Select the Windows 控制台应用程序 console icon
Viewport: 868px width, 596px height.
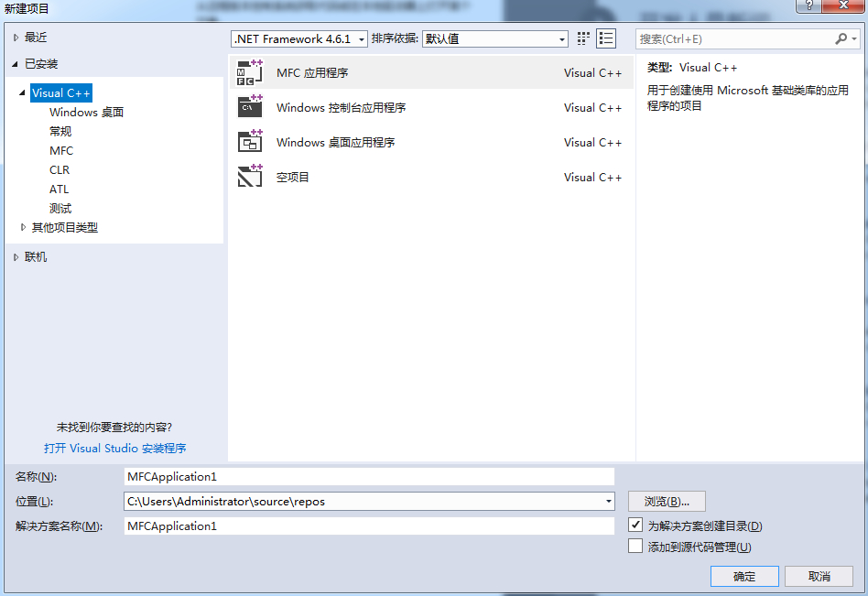pyautogui.click(x=250, y=107)
